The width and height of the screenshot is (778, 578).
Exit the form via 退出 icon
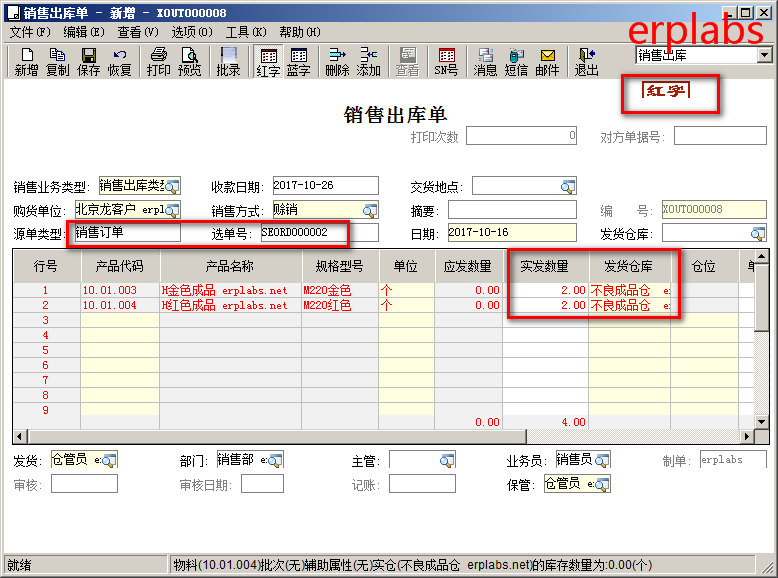586,62
